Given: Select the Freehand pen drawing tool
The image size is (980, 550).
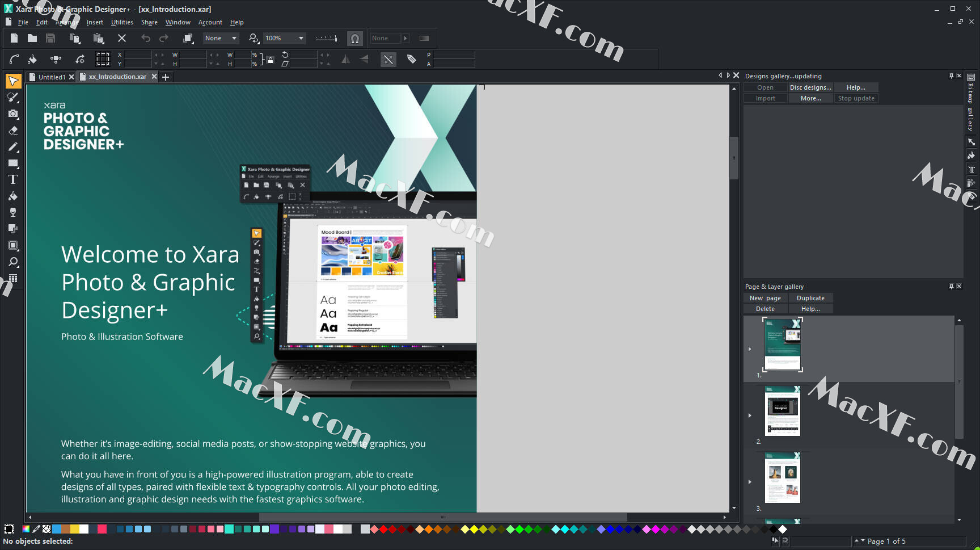Looking at the screenshot, I should pos(13,147).
